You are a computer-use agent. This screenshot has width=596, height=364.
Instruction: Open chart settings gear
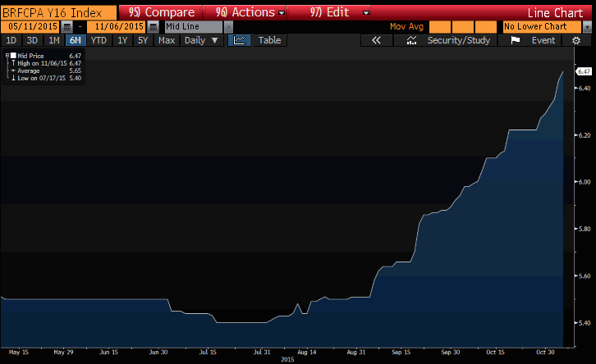576,40
